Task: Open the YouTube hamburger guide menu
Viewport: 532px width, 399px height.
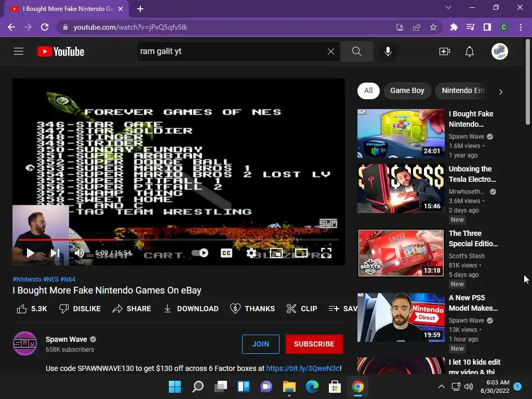Action: (x=19, y=51)
